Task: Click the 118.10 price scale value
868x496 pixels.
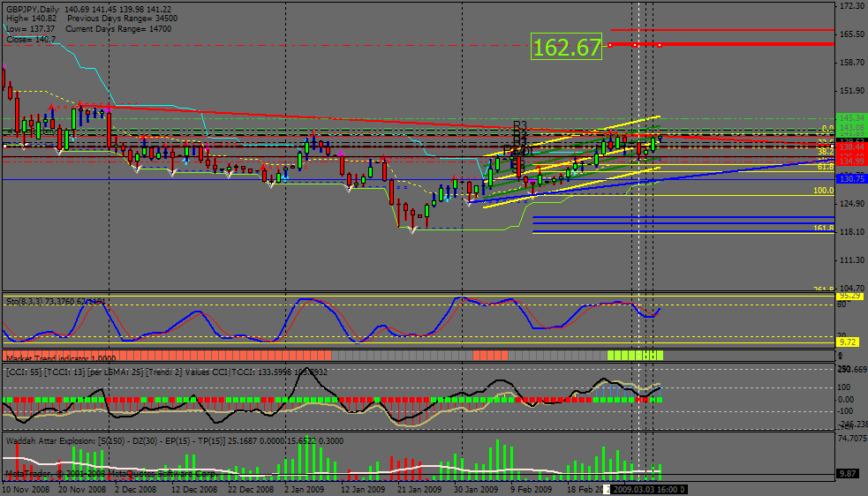Action: 852,231
